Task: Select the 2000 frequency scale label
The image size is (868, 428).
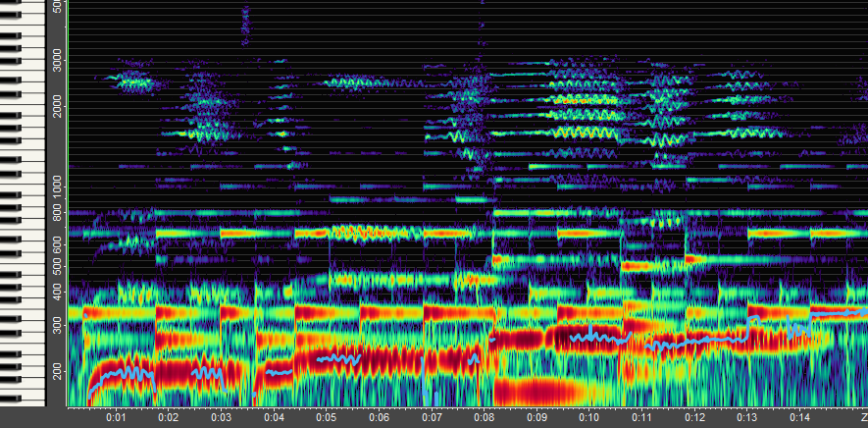Action: (x=57, y=106)
